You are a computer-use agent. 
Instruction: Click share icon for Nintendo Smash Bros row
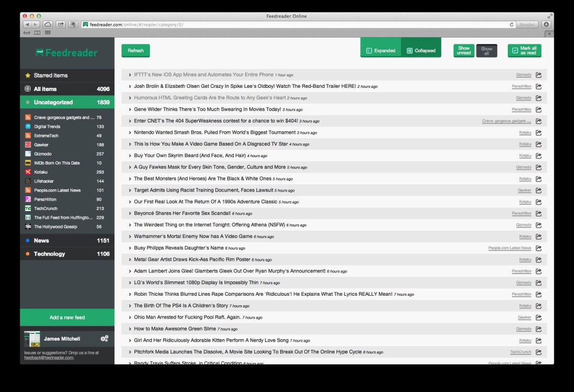tap(539, 133)
